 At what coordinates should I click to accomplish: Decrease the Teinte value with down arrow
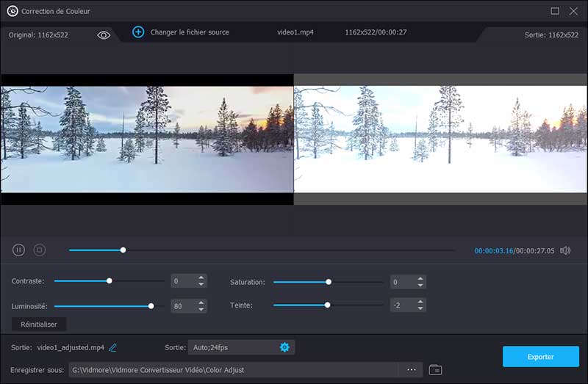click(420, 308)
